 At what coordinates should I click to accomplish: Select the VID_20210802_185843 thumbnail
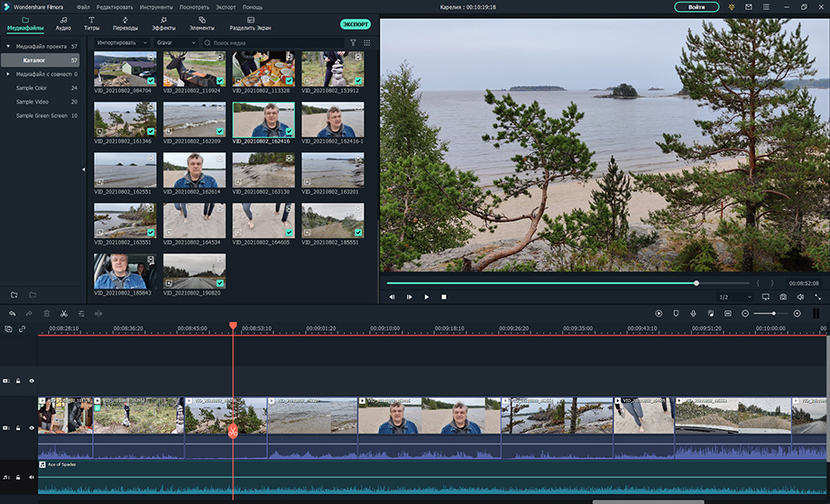coord(124,271)
